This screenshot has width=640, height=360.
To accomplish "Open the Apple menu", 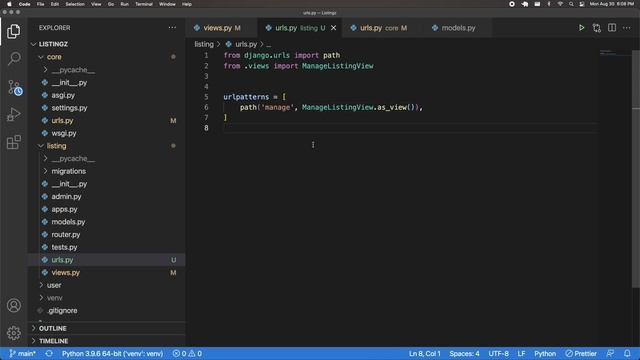I will click(9, 4).
